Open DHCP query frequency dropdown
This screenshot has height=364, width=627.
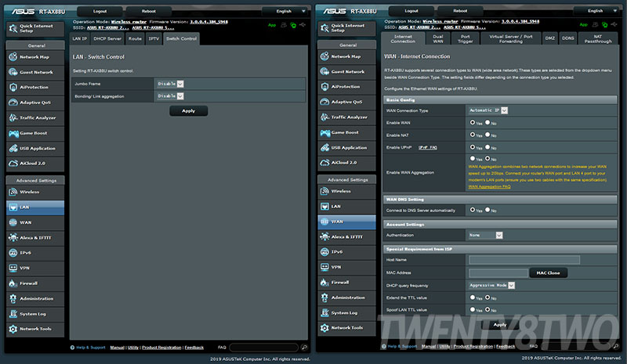[491, 285]
